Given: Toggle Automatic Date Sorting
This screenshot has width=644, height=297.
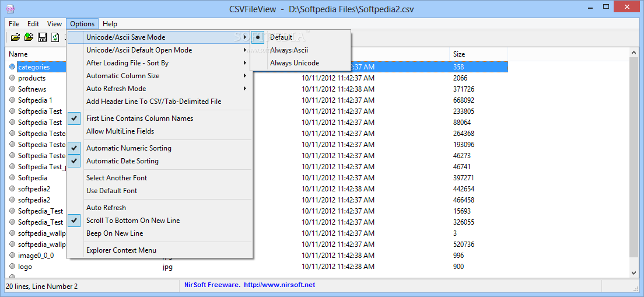Looking at the screenshot, I should tap(159, 161).
